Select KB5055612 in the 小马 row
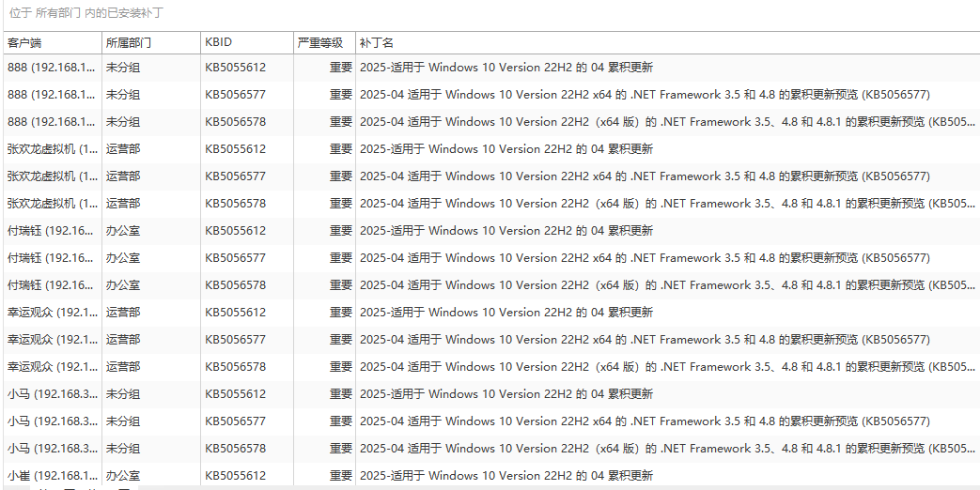The image size is (980, 490). coord(236,394)
